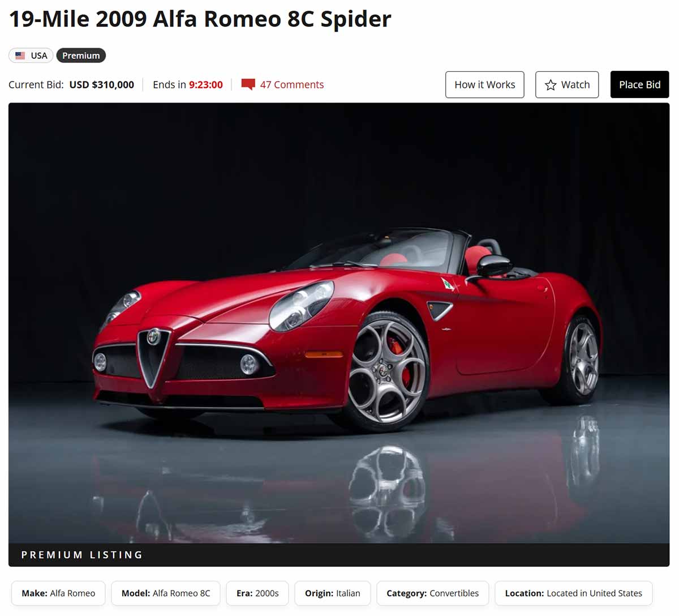The width and height of the screenshot is (679, 616).
Task: Select the USA country tag
Action: 31,55
